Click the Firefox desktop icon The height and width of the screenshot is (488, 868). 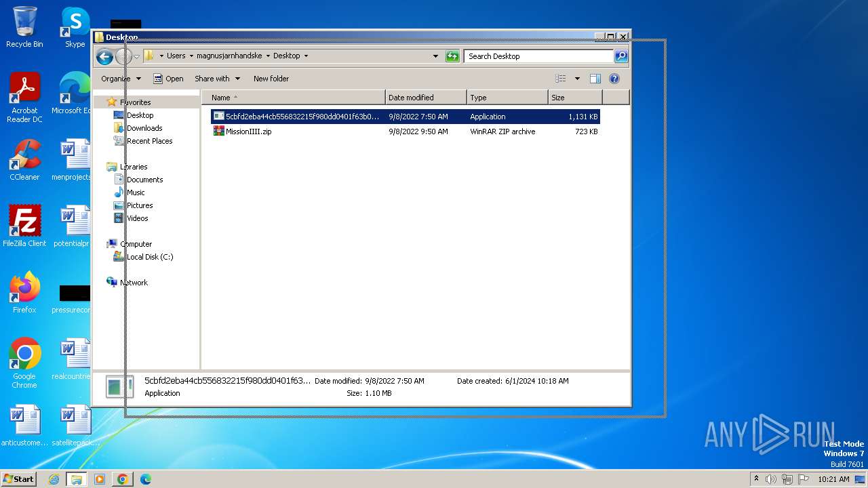coord(24,293)
